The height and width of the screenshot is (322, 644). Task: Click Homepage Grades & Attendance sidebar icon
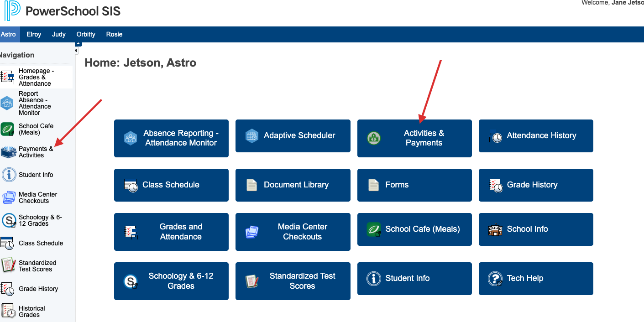tap(8, 77)
